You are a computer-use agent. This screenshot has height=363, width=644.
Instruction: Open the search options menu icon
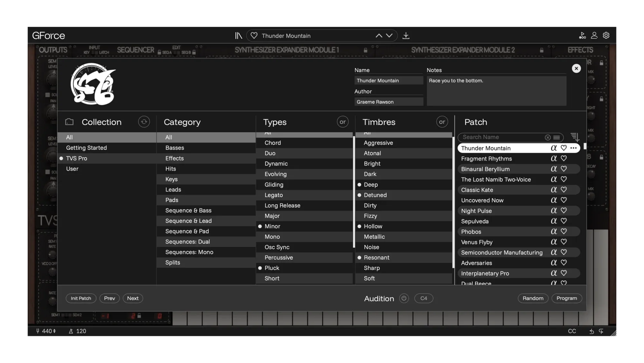556,137
